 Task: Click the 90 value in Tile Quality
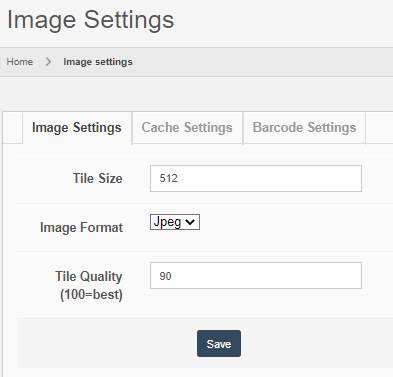[165, 276]
